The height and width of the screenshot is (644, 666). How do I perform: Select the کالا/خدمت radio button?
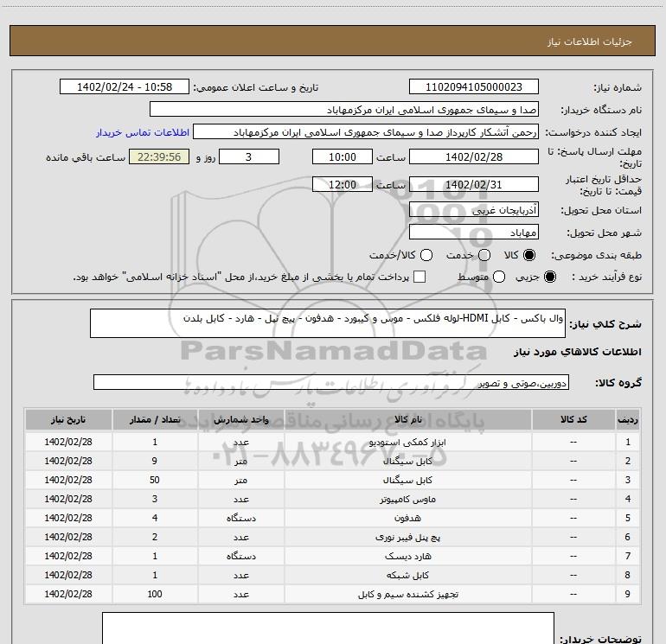pos(426,255)
